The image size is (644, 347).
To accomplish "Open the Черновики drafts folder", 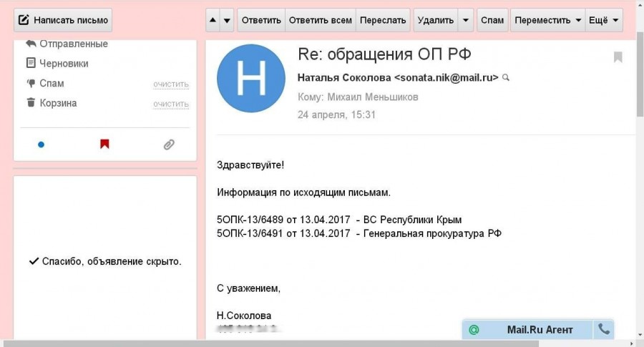I will click(64, 63).
